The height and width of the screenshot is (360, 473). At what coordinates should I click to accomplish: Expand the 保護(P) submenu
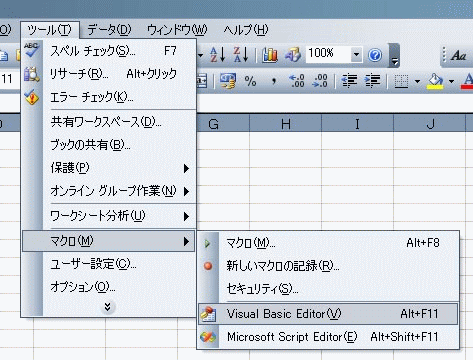coord(109,168)
